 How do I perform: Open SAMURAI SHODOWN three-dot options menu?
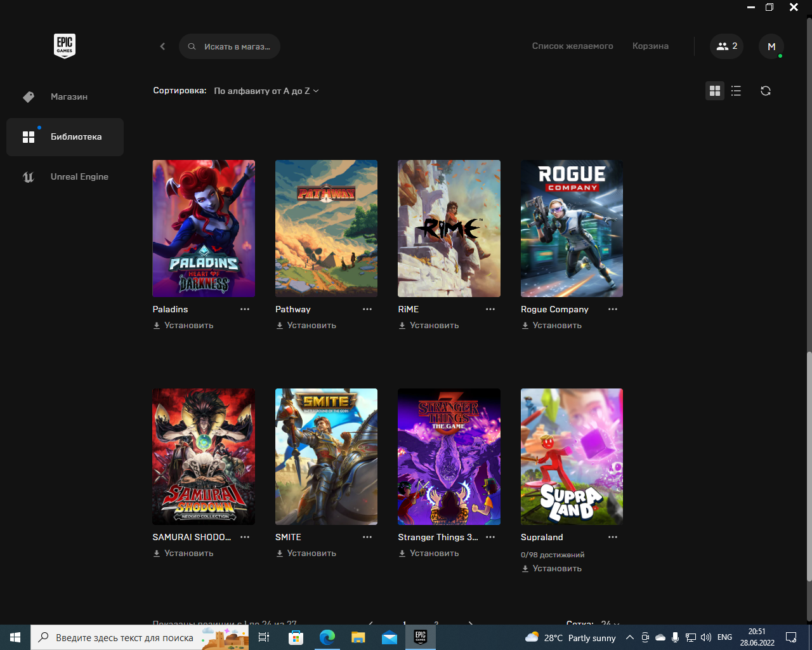[245, 537]
